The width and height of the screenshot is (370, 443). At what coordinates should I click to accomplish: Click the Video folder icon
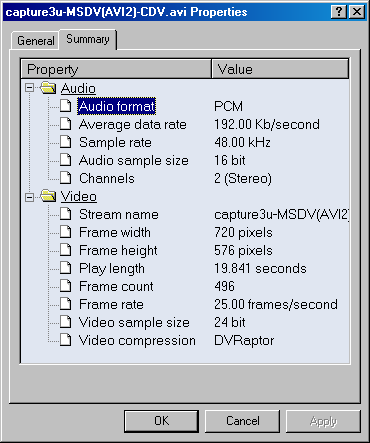48,196
